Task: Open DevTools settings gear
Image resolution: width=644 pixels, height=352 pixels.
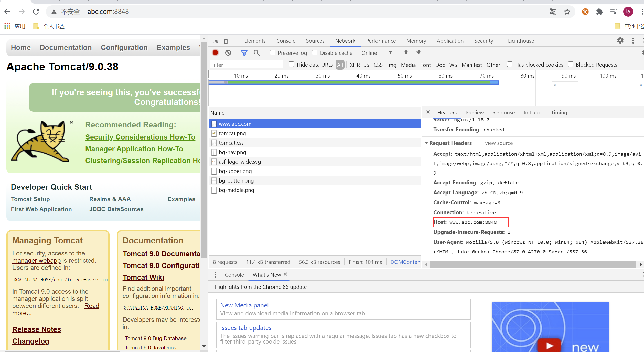Action: (x=620, y=41)
